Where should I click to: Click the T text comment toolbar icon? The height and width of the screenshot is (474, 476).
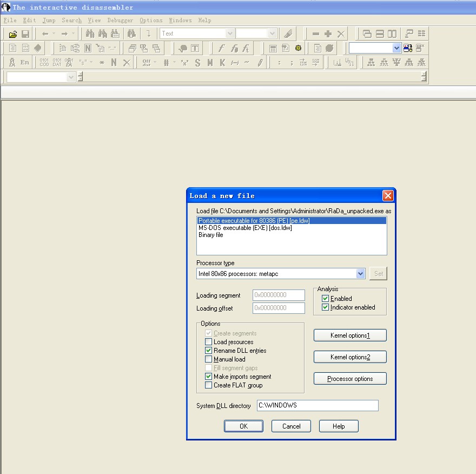coord(195,48)
